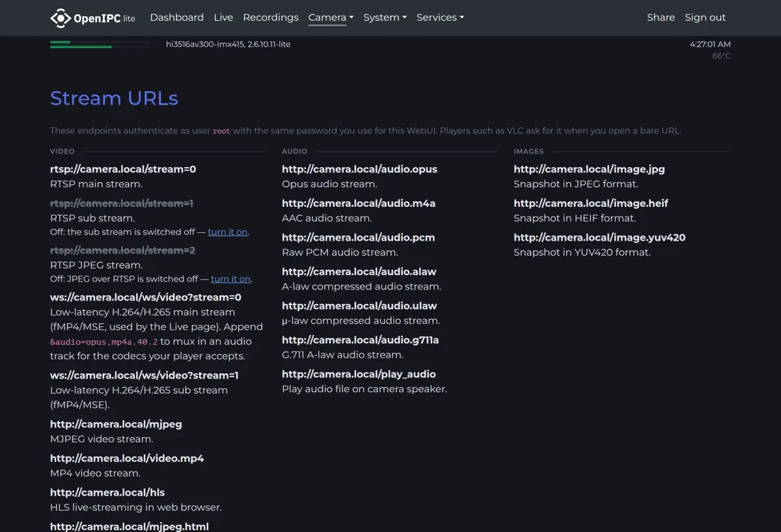Select the audio.m4a stream URL
Viewport: 781px width, 532px height.
359,203
